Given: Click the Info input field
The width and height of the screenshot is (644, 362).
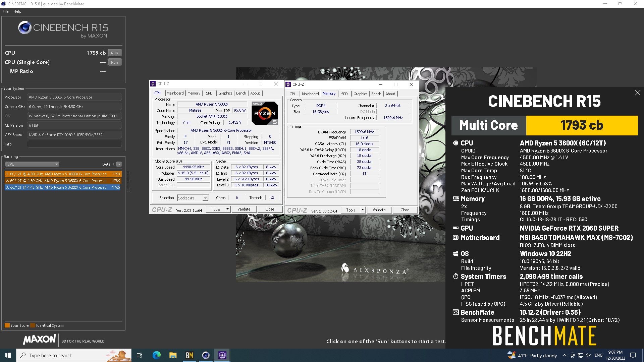Looking at the screenshot, I should [74, 144].
